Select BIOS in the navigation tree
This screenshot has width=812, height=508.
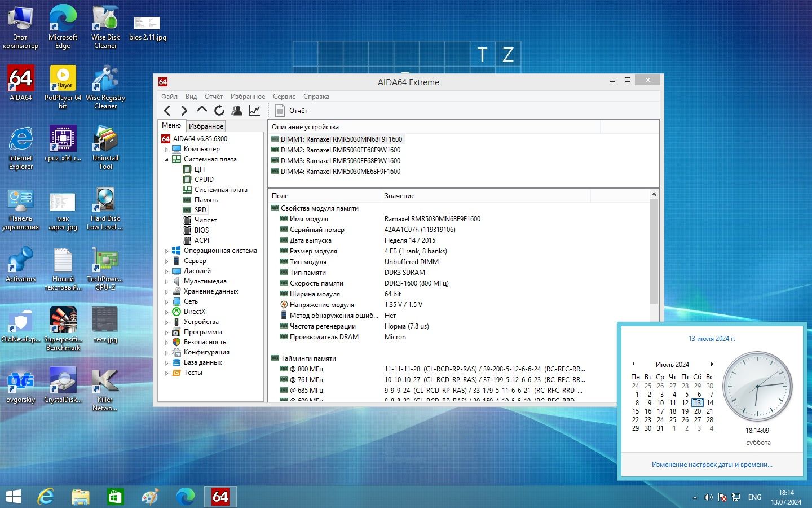201,230
